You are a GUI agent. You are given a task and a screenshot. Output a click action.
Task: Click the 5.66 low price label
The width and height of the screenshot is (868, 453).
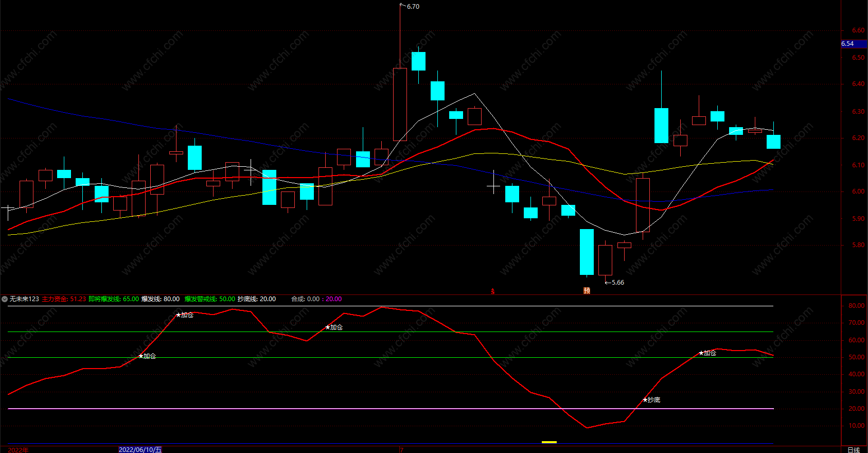point(618,283)
